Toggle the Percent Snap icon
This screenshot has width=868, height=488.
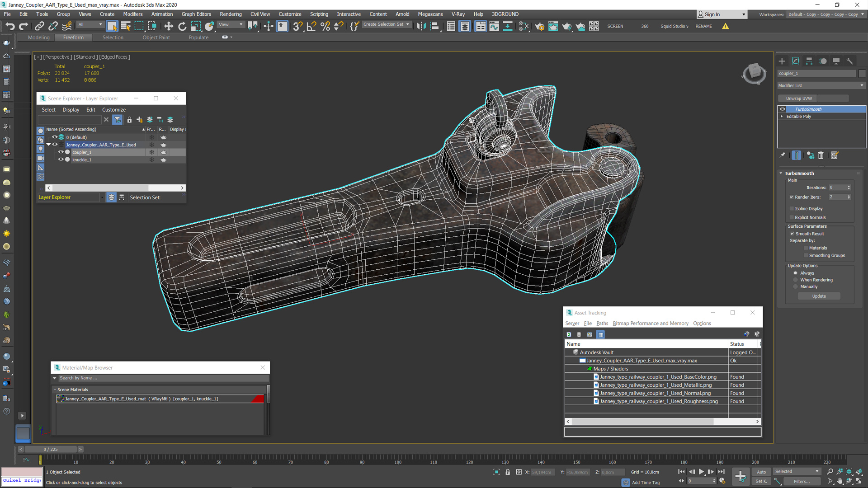pos(325,26)
